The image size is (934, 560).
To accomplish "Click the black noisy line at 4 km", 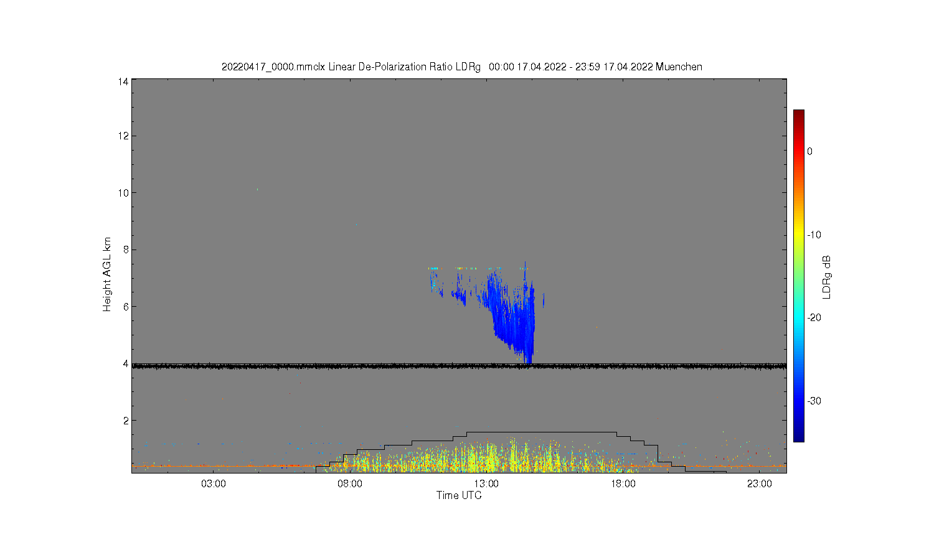I will click(x=459, y=366).
